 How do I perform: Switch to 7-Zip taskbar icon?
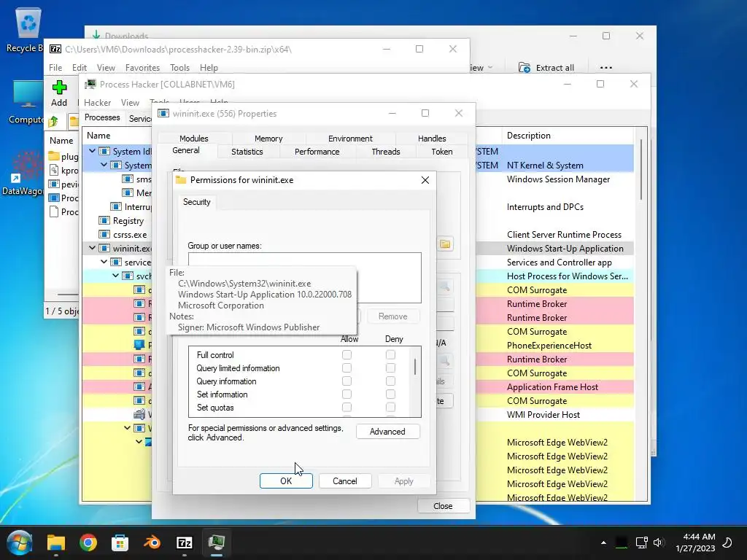[x=185, y=542]
